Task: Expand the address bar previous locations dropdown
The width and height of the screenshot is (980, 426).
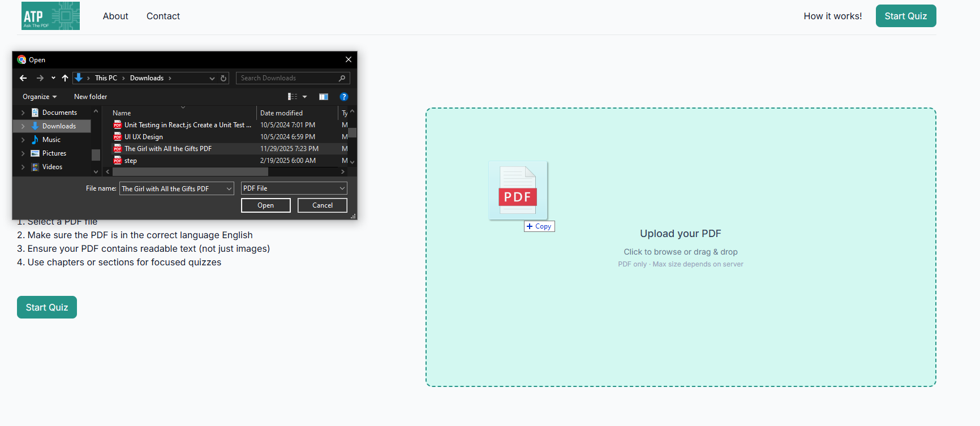Action: click(x=212, y=78)
